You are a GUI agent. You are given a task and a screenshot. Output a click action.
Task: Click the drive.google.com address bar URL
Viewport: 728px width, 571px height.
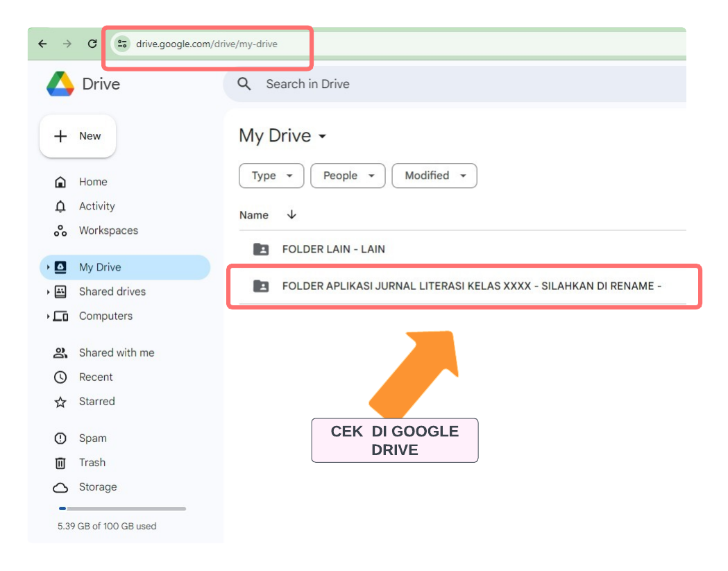click(207, 44)
